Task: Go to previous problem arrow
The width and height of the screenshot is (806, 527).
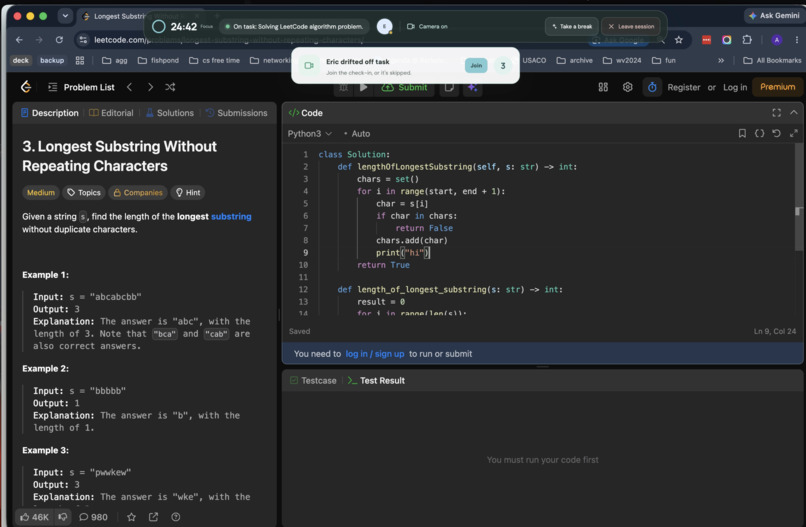Action: (130, 87)
